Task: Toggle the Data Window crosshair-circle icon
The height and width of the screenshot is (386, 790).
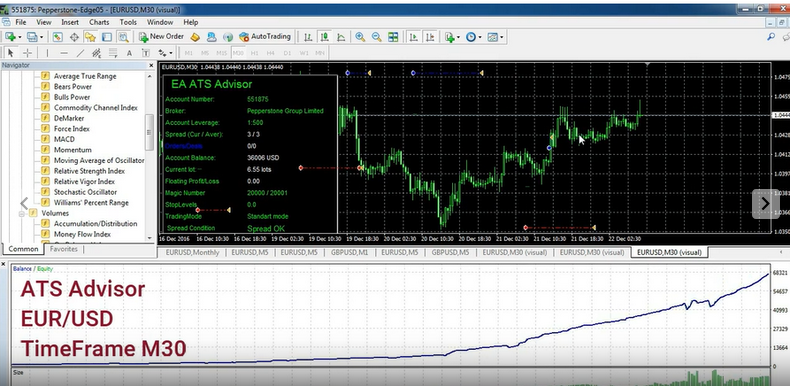Action: [74, 37]
